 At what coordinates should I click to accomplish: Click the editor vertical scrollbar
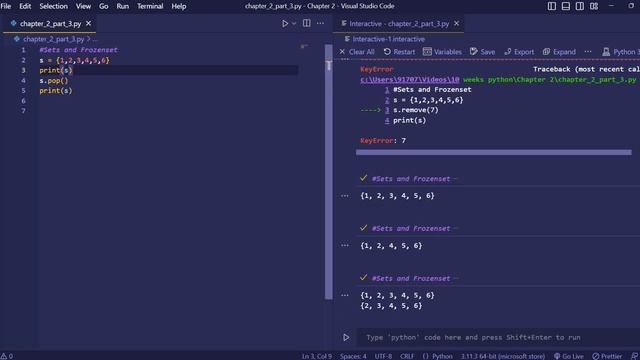(x=329, y=171)
